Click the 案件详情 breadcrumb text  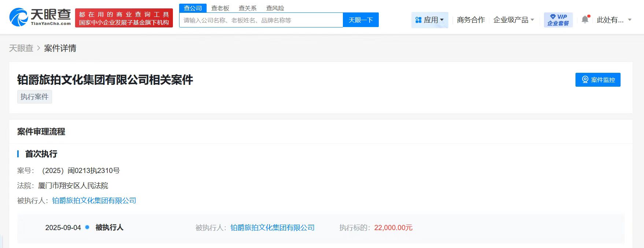click(x=60, y=48)
